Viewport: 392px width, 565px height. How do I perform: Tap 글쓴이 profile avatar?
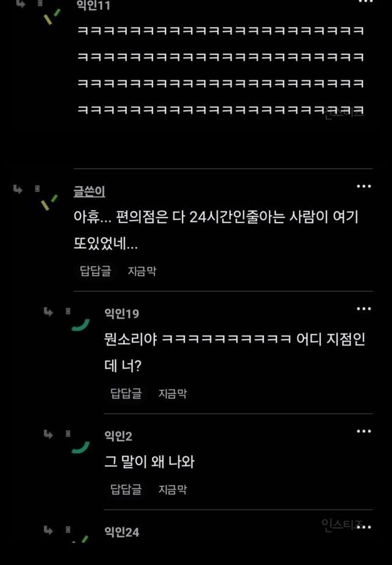point(50,202)
